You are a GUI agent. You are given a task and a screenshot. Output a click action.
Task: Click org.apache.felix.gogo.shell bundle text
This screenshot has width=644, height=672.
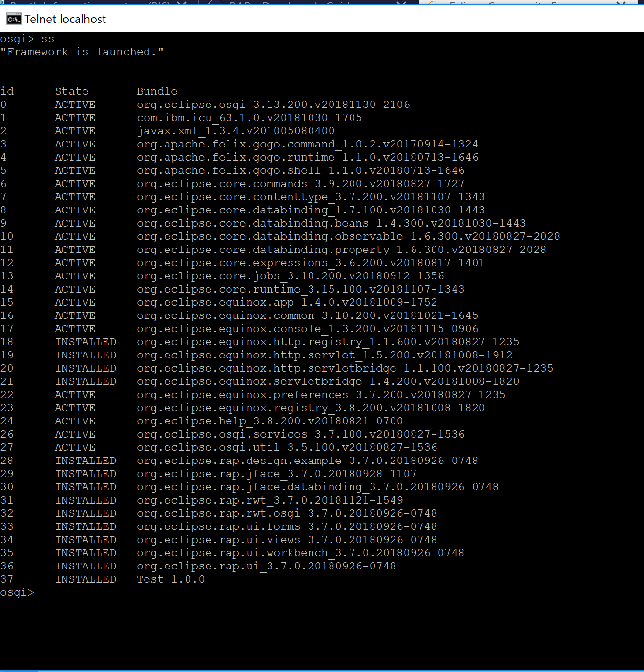[x=301, y=170]
